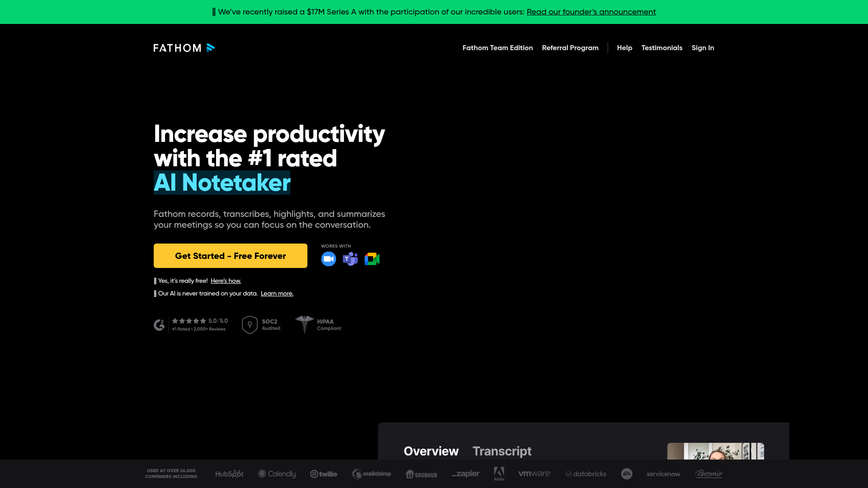This screenshot has height=488, width=868.
Task: Click the Learn more link
Action: [x=277, y=293]
